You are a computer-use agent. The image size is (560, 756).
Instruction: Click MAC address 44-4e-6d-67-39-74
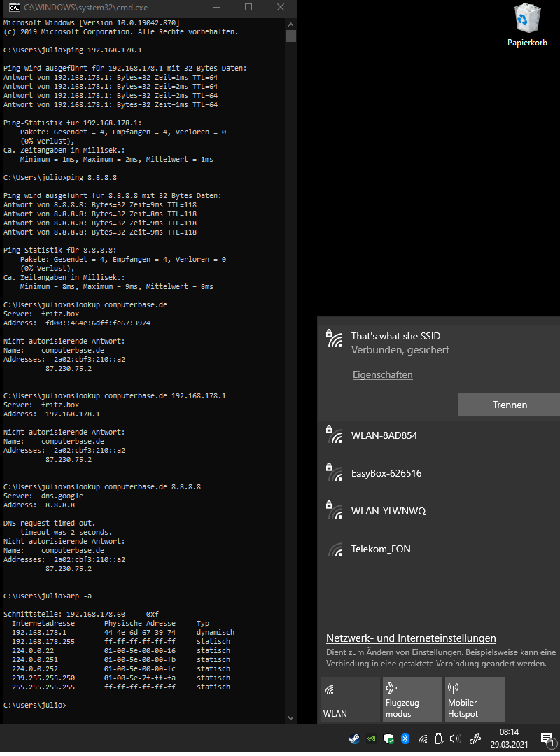[140, 633]
